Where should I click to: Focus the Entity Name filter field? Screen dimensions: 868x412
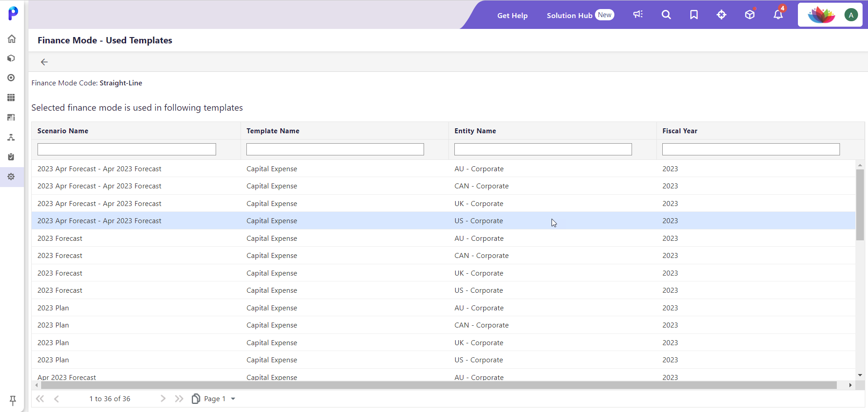coord(543,149)
